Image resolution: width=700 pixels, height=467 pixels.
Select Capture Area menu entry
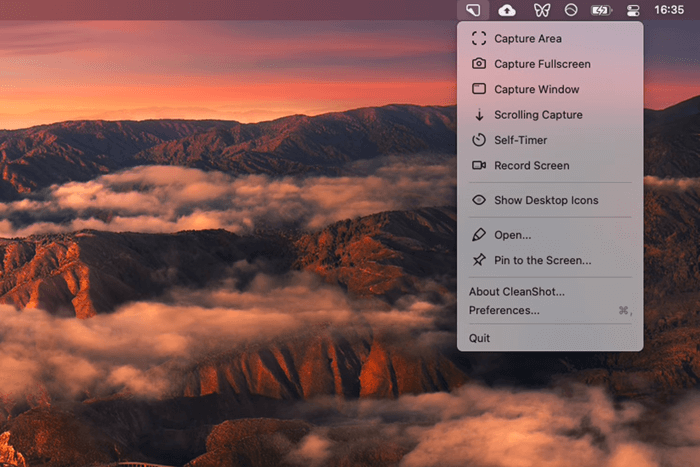550,38
